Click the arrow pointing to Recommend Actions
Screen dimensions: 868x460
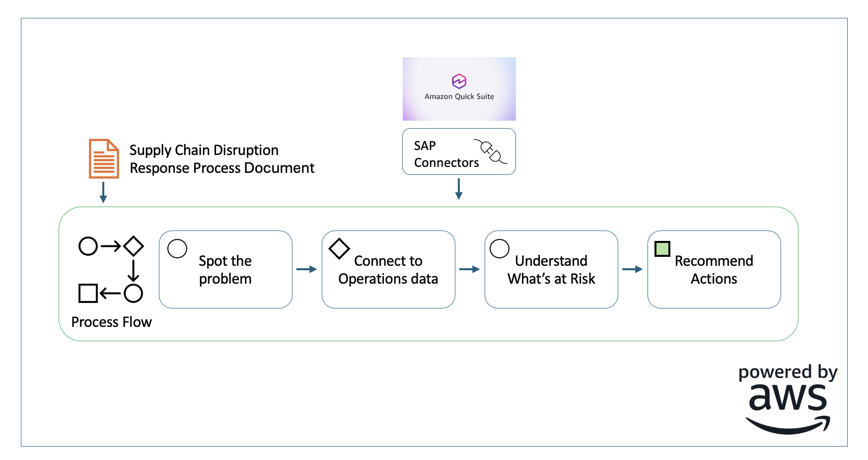pos(632,269)
